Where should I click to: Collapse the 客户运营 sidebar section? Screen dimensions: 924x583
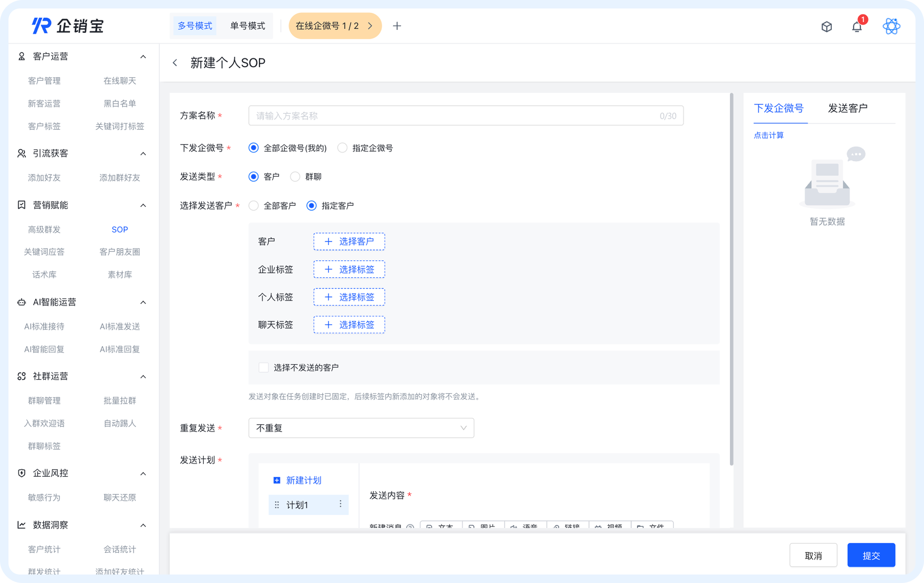[144, 56]
